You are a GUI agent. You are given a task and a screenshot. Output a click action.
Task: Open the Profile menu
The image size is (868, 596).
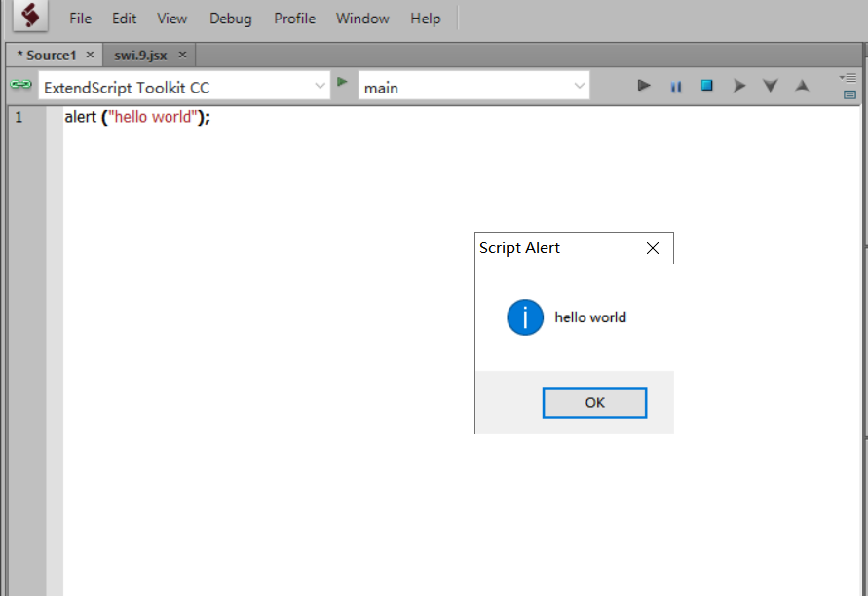click(294, 19)
